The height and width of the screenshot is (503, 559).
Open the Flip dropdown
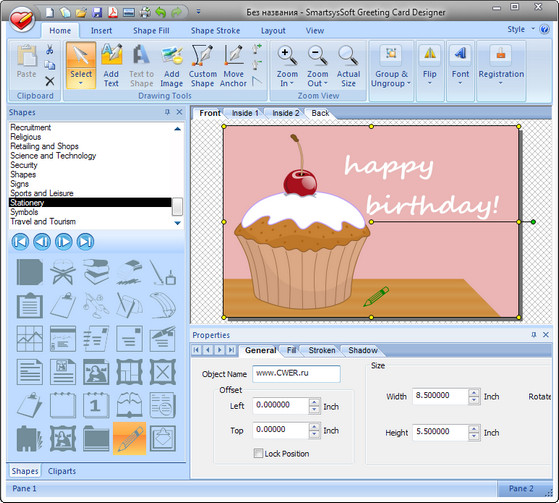click(430, 83)
